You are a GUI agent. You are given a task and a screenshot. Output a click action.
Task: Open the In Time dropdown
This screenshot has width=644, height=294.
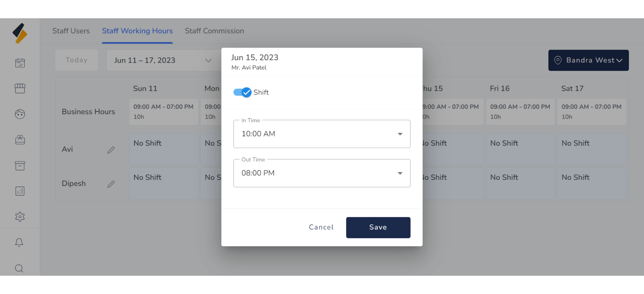coord(322,134)
